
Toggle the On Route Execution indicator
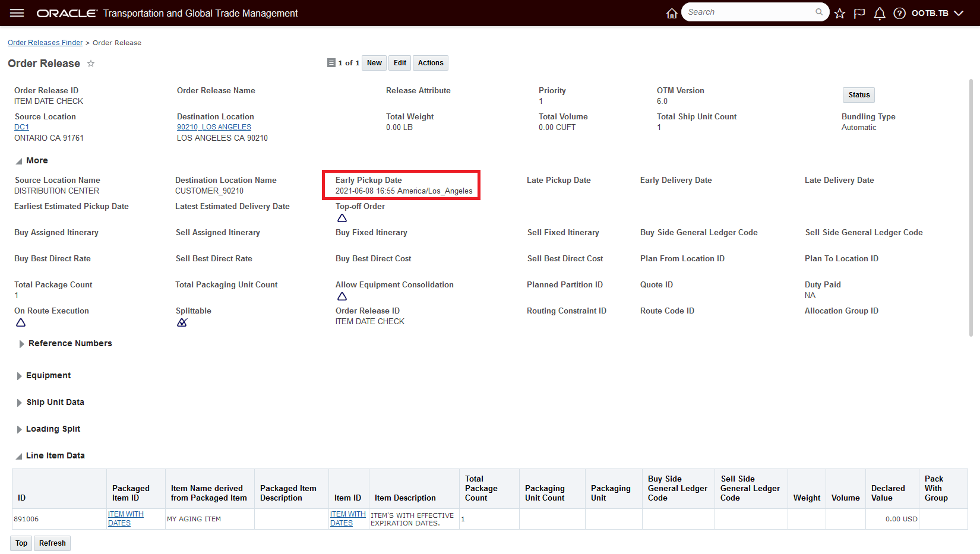coord(21,322)
